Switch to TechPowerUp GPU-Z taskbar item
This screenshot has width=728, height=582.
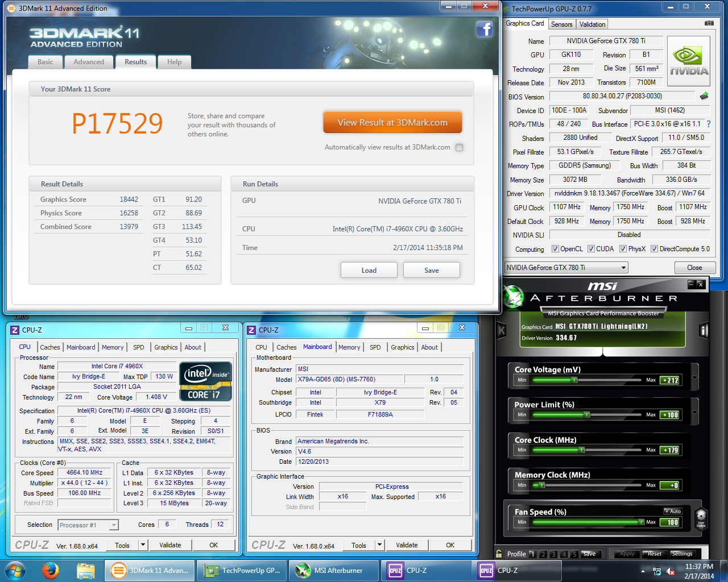click(x=242, y=571)
